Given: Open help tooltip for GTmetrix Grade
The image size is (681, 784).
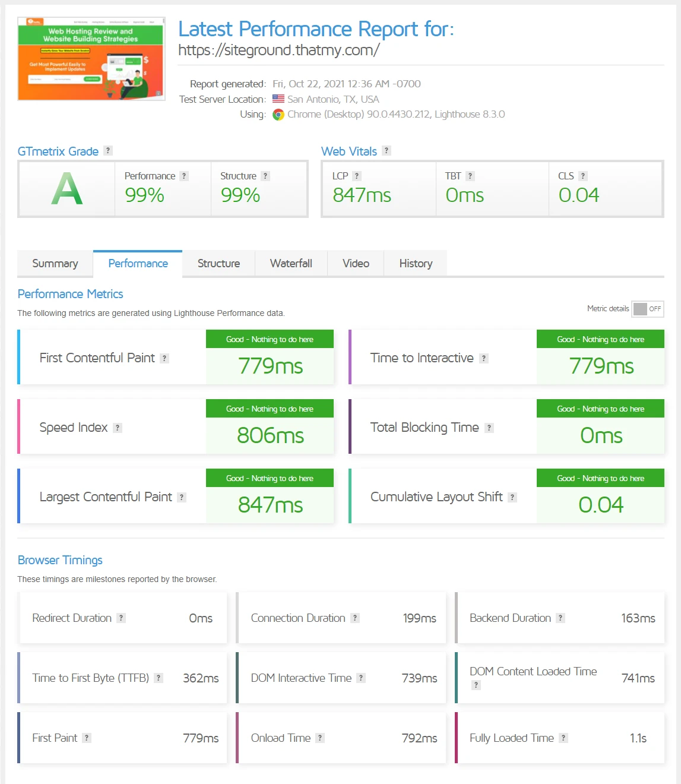Looking at the screenshot, I should [x=107, y=150].
